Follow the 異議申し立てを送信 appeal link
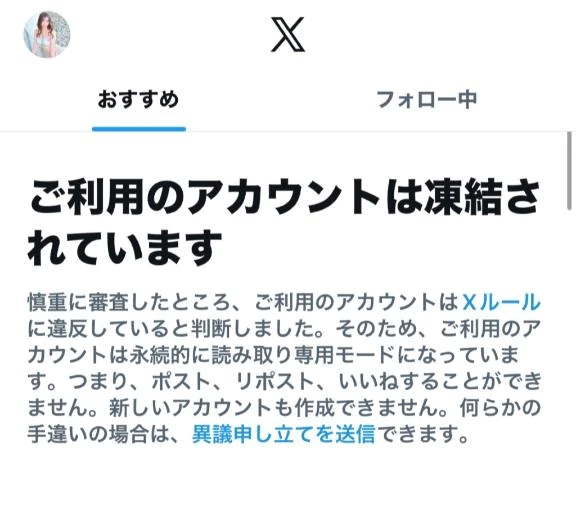This screenshot has height=505, width=576. (284, 434)
